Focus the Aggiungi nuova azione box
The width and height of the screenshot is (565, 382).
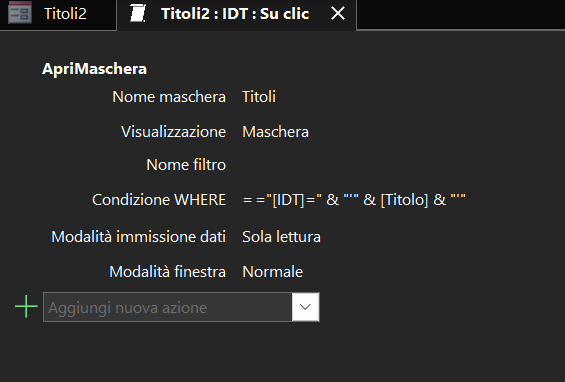click(168, 307)
